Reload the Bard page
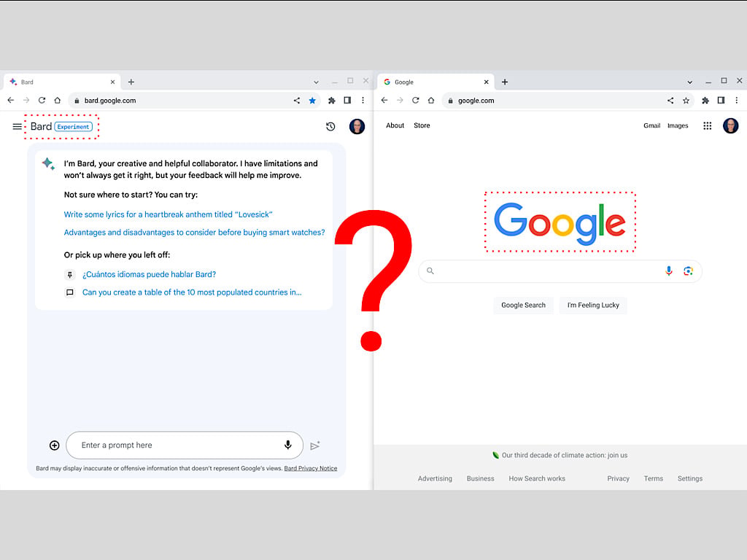Image resolution: width=747 pixels, height=560 pixels. 42,101
